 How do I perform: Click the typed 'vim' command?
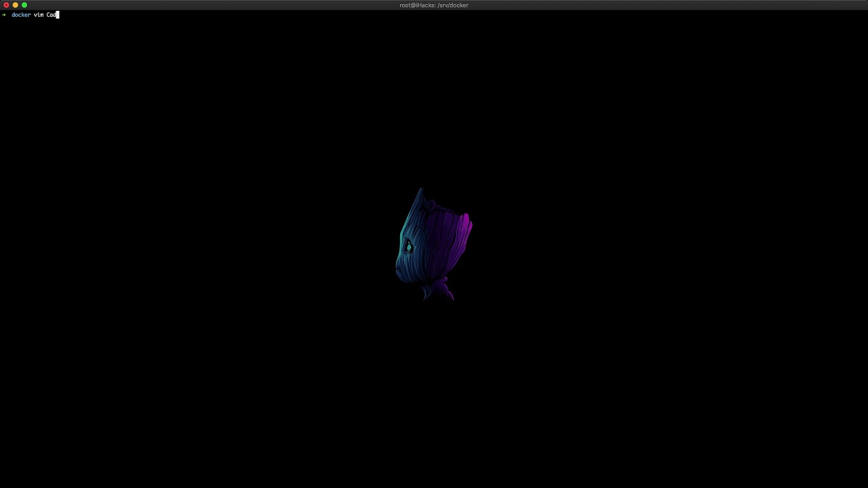(x=39, y=14)
